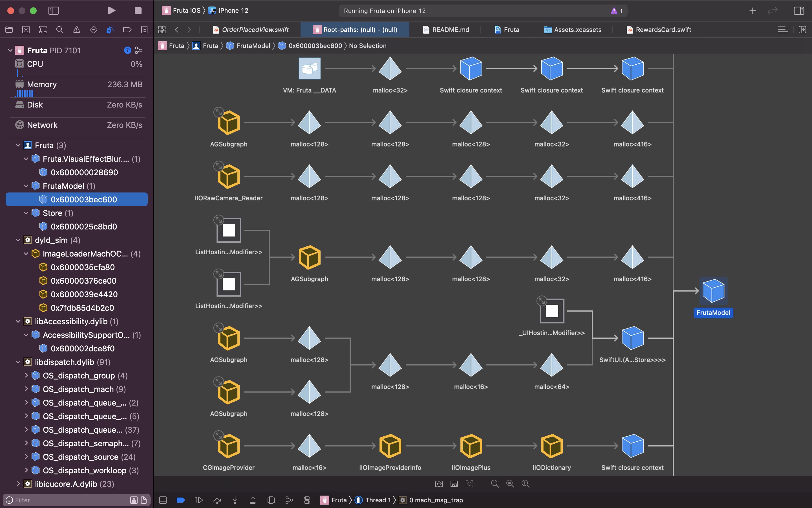The width and height of the screenshot is (812, 508).
Task: Reset memory graph zoom to actual size
Action: point(510,483)
